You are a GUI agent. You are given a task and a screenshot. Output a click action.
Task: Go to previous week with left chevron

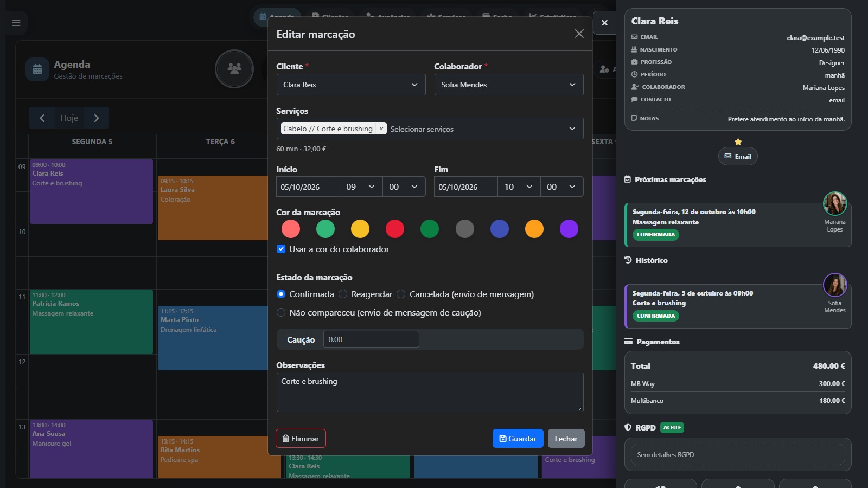point(42,118)
